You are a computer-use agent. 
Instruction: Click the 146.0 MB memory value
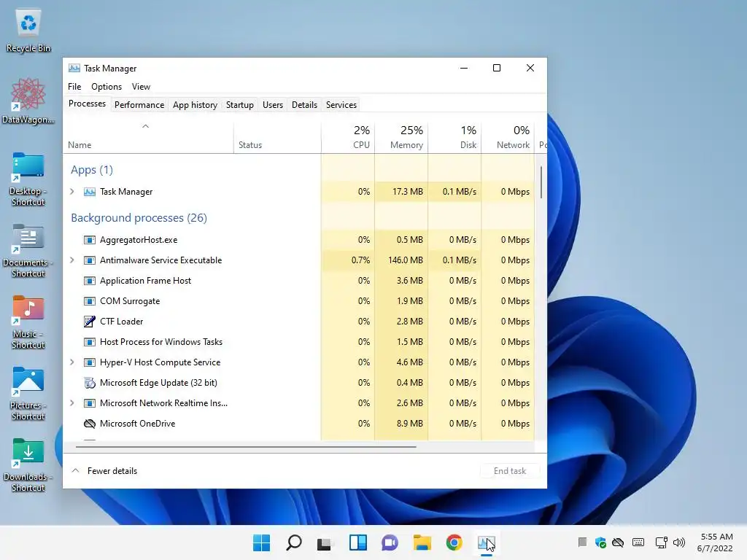[406, 260]
